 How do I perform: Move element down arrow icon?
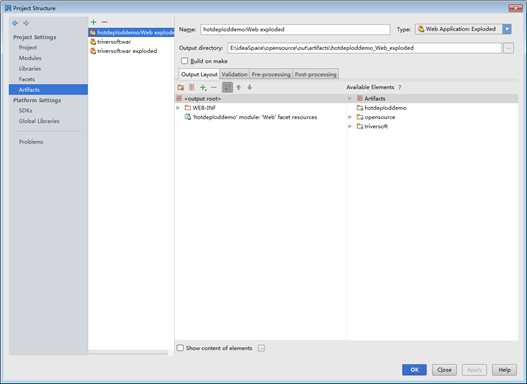pos(250,87)
